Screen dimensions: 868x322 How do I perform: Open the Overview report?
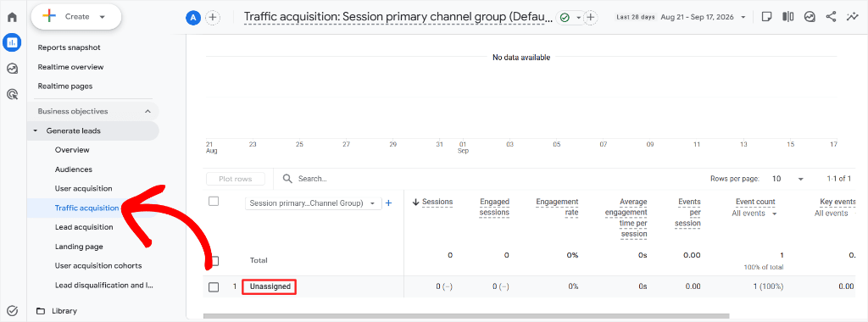coord(72,150)
